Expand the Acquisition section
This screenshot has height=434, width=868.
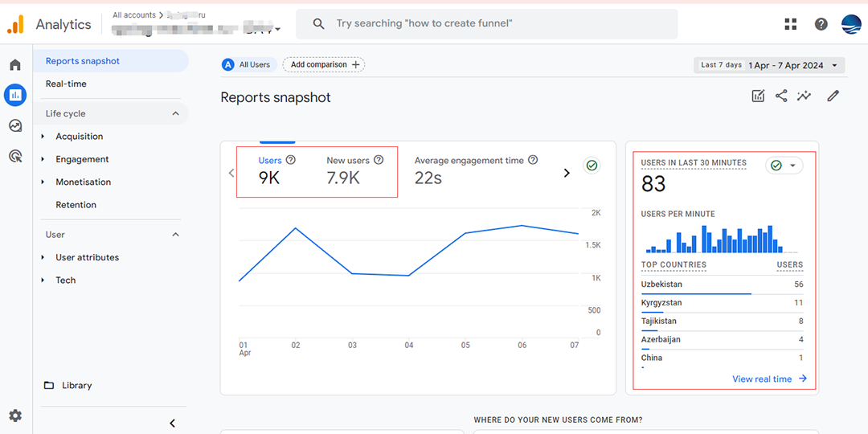tap(79, 137)
